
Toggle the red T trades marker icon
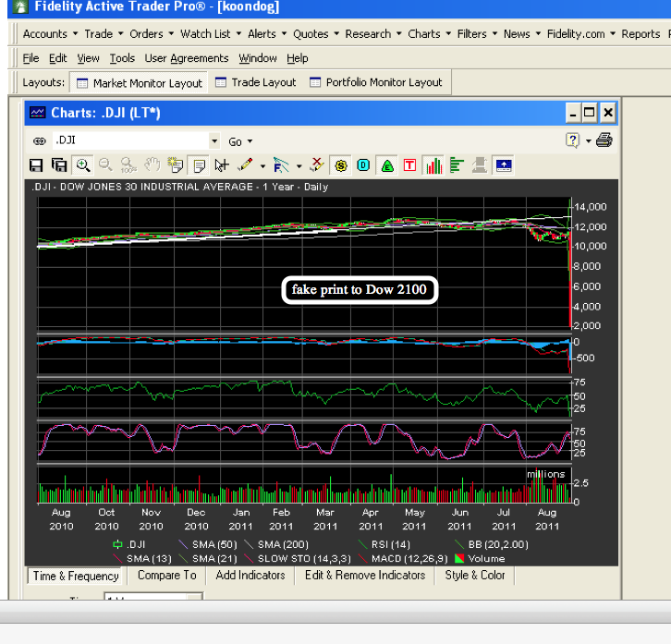[x=410, y=165]
